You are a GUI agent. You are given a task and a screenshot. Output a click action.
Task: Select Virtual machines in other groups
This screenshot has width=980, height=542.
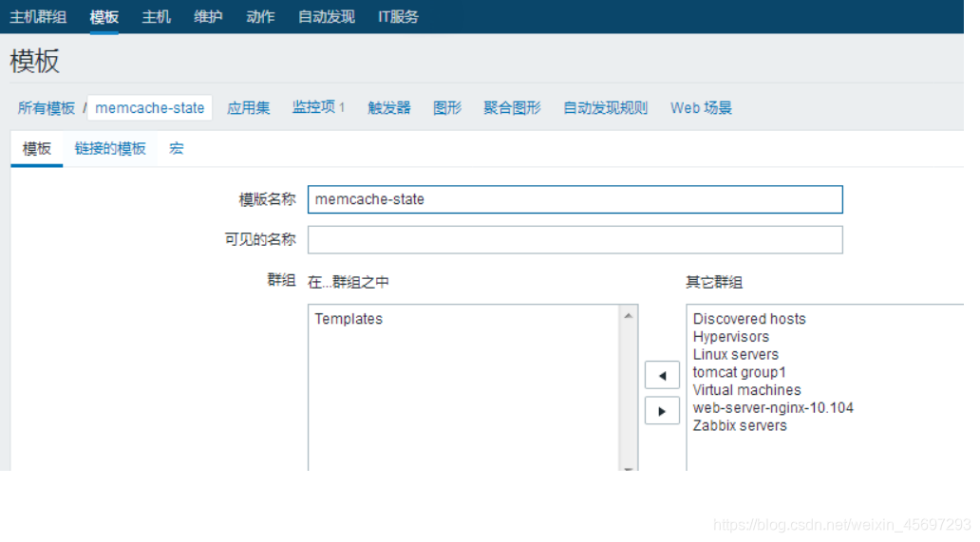(747, 390)
